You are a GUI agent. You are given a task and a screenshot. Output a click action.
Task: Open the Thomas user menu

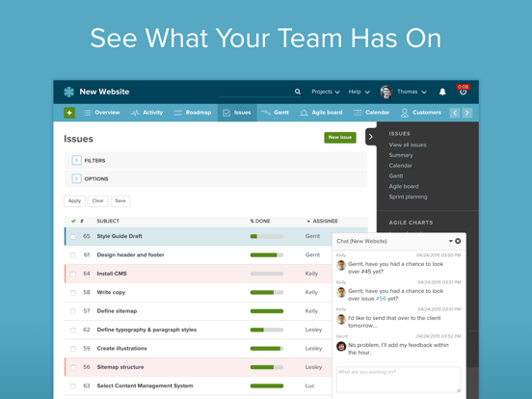[x=412, y=92]
